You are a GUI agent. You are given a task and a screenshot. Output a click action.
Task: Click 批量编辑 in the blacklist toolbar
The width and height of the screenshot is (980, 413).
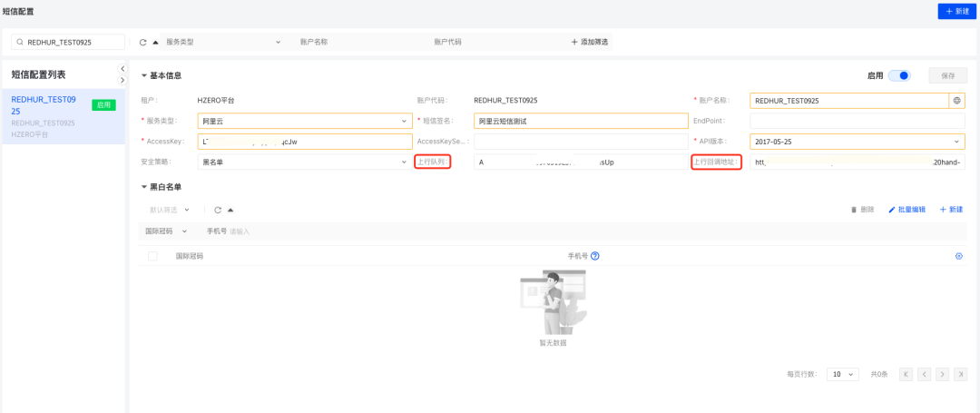(x=906, y=210)
